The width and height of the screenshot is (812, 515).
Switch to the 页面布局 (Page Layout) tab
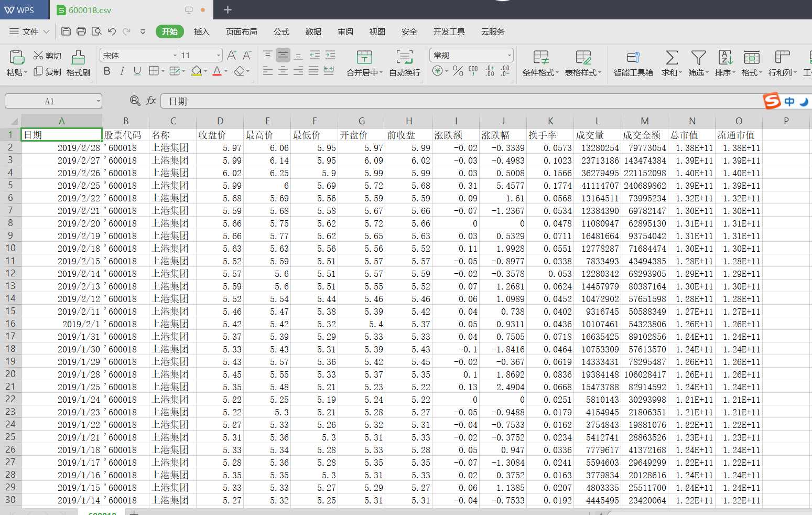[x=241, y=31]
